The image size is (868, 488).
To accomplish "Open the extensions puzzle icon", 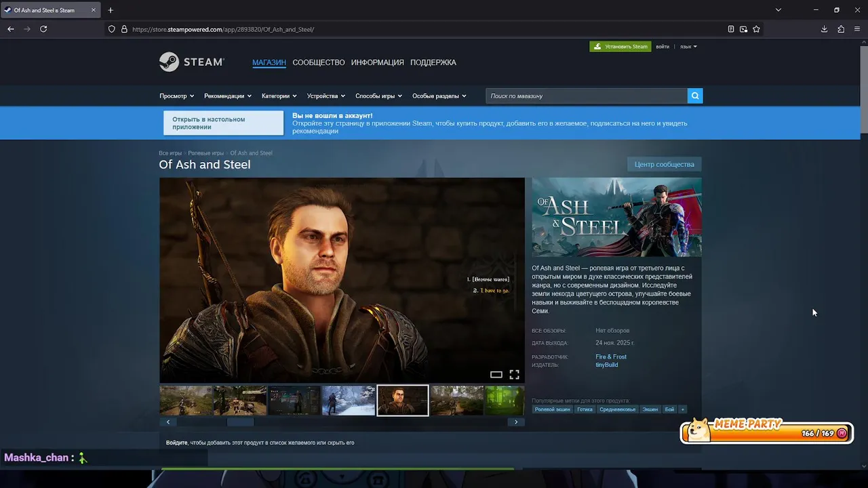I will click(841, 29).
